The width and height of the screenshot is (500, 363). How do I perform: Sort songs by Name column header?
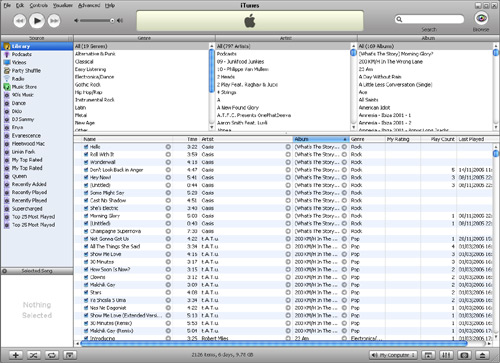[127, 139]
